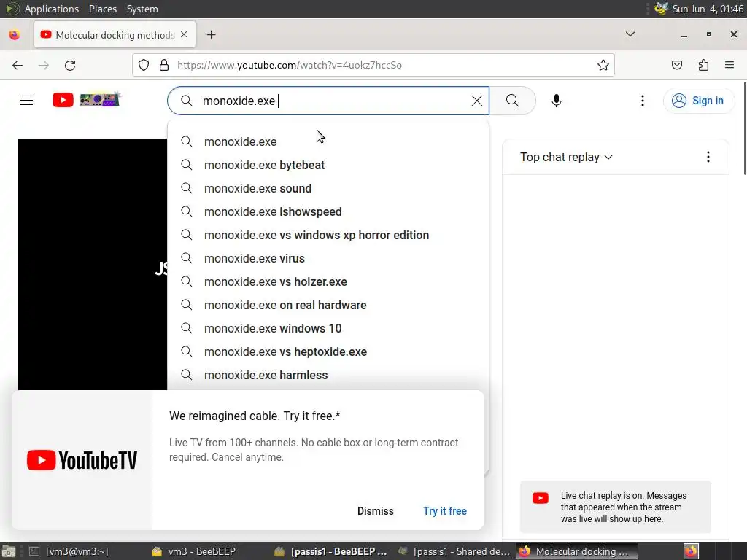Select suggestion 'monoxide.exe sound'
The image size is (747, 560).
click(x=328, y=189)
